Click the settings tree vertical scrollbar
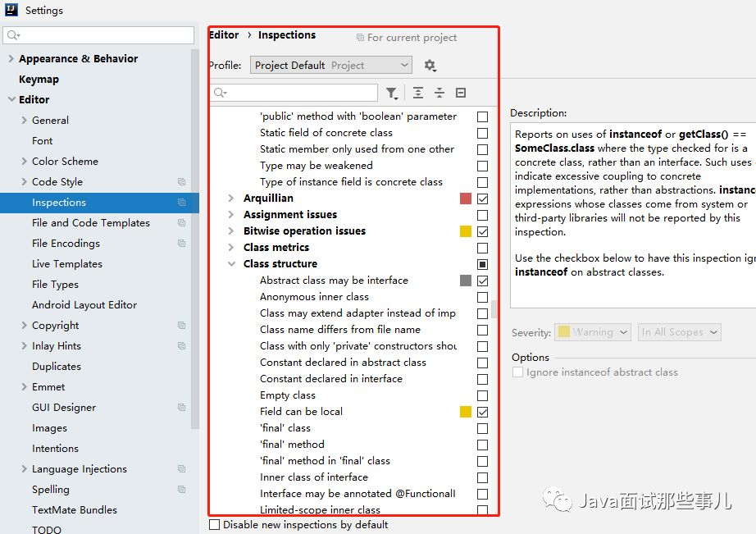 [x=195, y=239]
